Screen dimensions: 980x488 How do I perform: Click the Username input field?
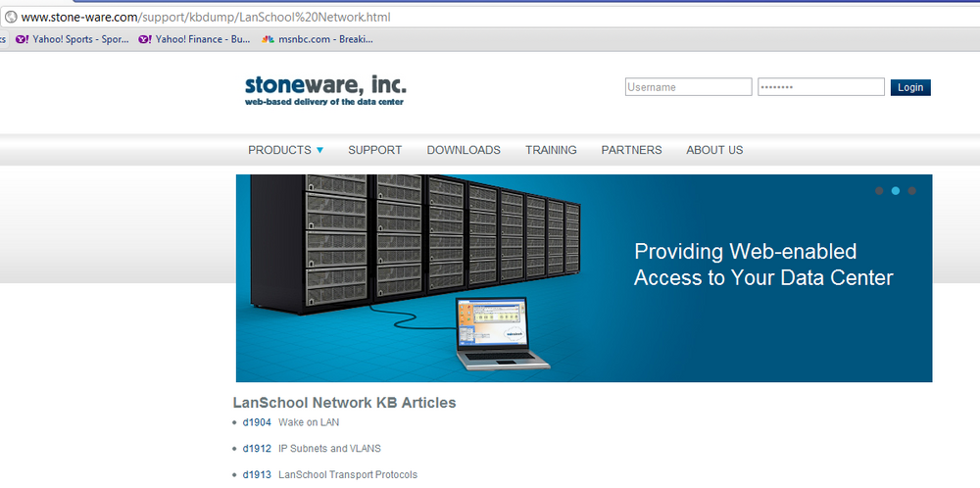(x=688, y=87)
